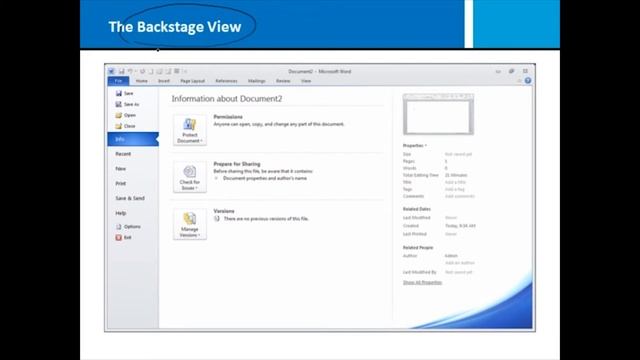Click the red Exit icon in the sidebar
Image resolution: width=640 pixels, height=360 pixels.
(x=119, y=238)
